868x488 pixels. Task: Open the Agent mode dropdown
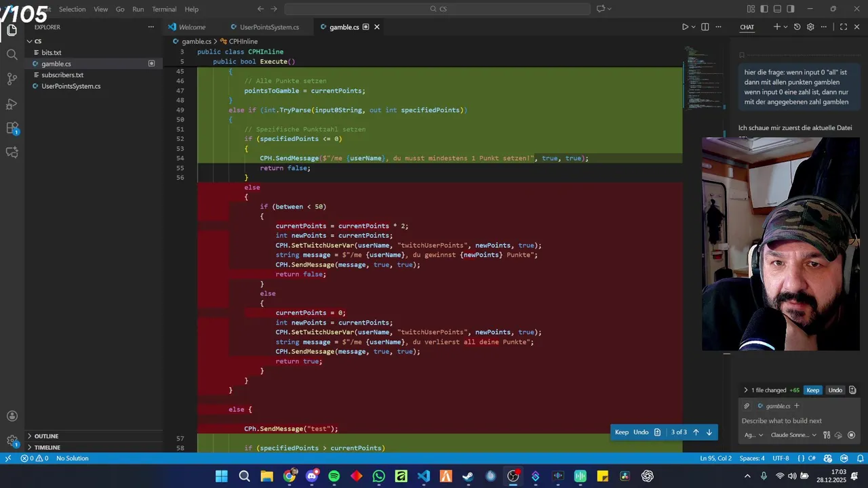click(754, 435)
